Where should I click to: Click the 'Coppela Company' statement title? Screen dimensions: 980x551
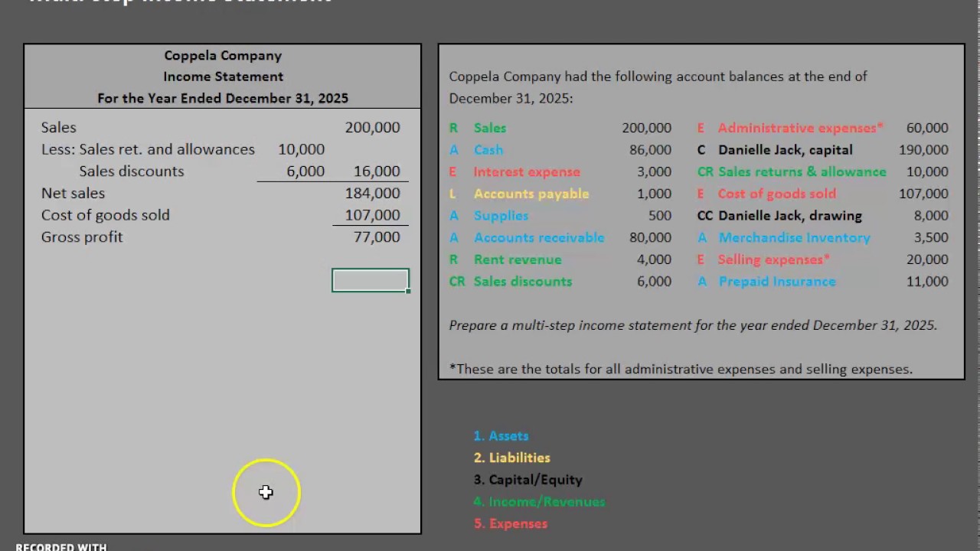(223, 55)
